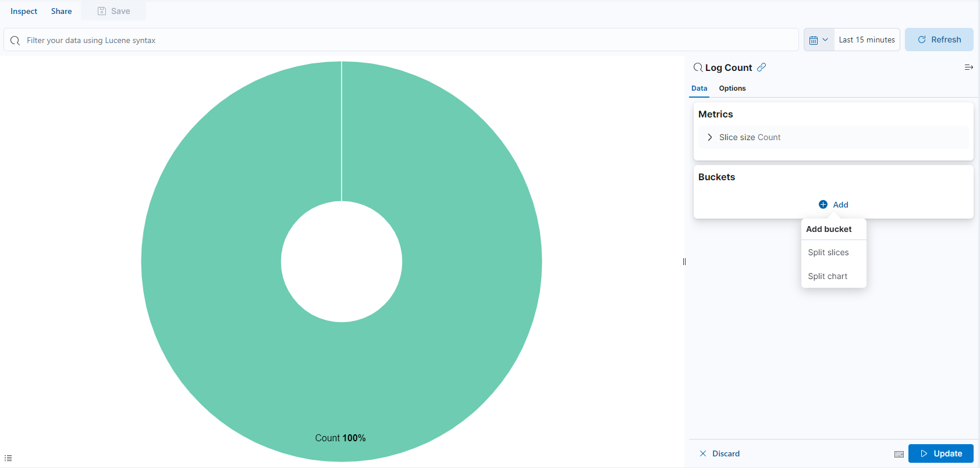Focus the Lucene query filter field
Viewport: 980px width, 468px height.
click(401, 40)
